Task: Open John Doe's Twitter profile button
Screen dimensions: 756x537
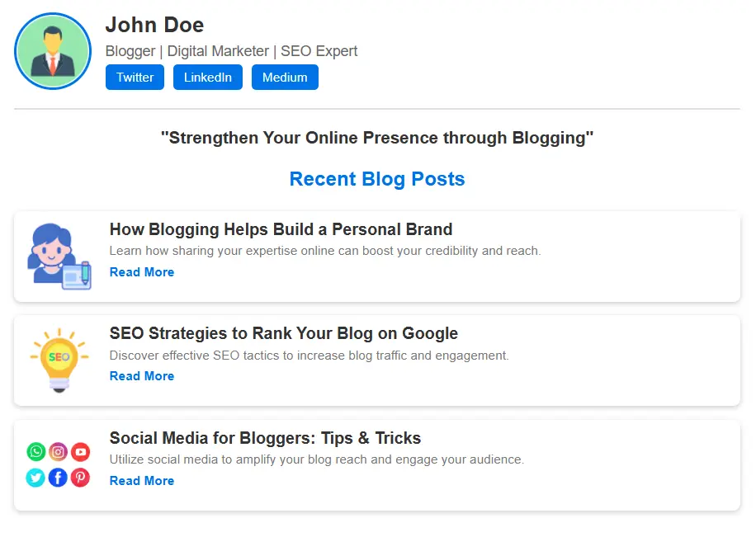Action: point(135,77)
